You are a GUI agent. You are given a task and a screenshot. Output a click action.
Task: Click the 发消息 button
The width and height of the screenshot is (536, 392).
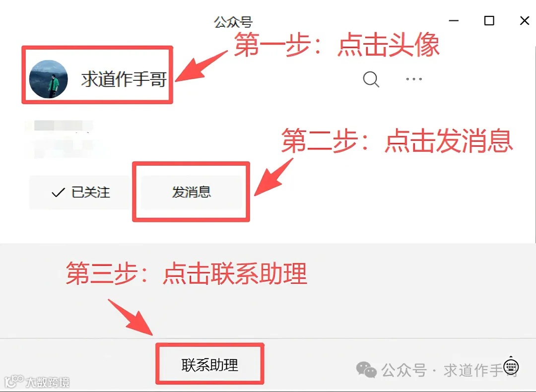192,193
